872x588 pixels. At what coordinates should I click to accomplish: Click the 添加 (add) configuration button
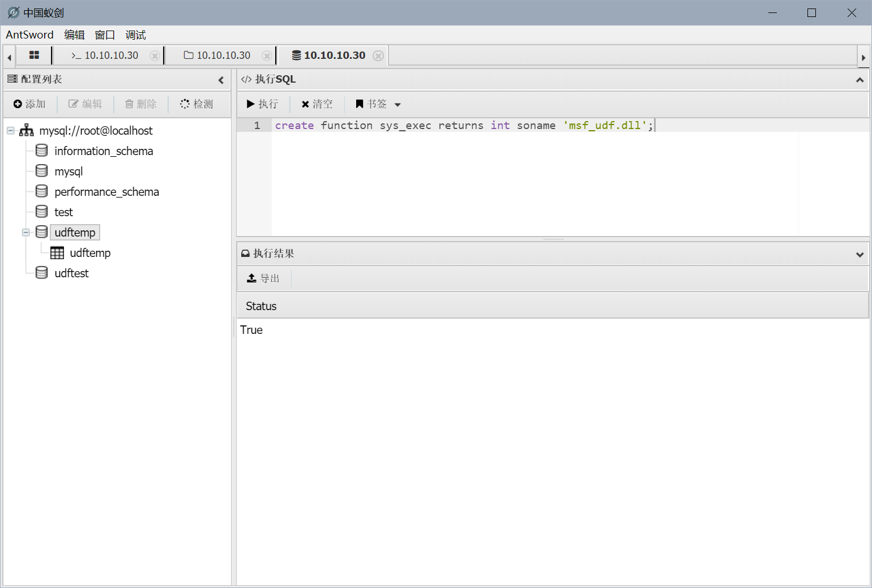(x=29, y=104)
